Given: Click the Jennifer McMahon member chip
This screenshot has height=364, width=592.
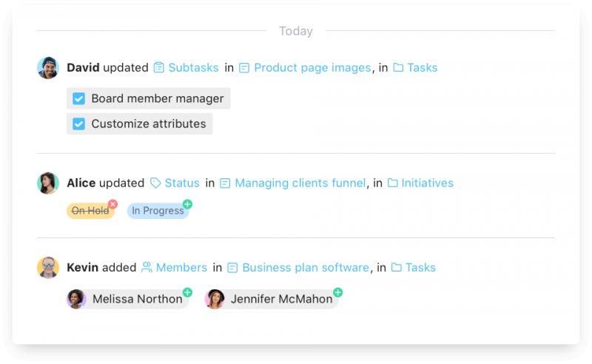Looking at the screenshot, I should click(x=272, y=299).
